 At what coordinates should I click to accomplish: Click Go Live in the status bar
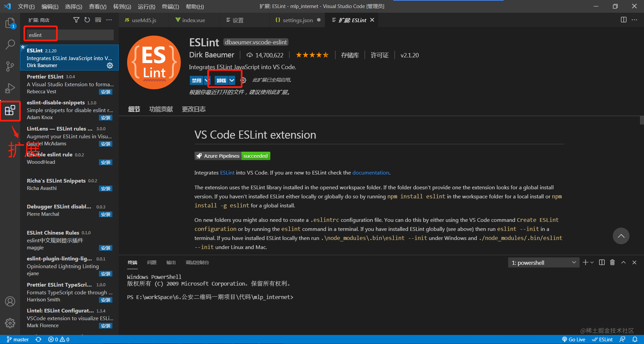(x=574, y=339)
